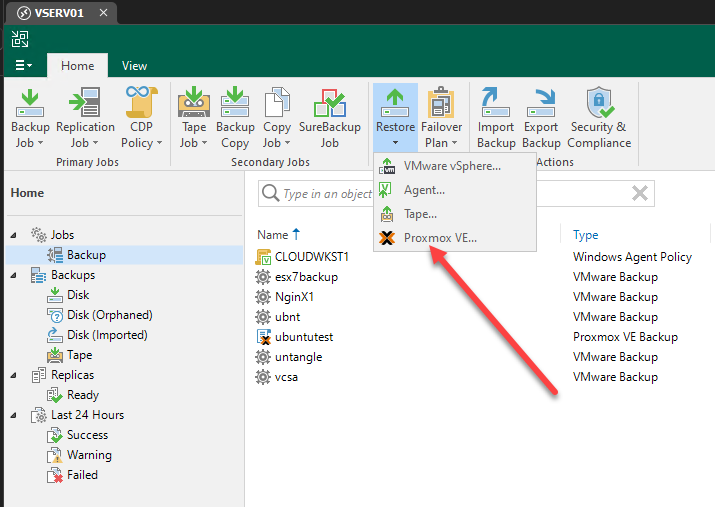The image size is (715, 507).
Task: Click the Disk (Orphaned) tree icon
Action: [x=55, y=315]
